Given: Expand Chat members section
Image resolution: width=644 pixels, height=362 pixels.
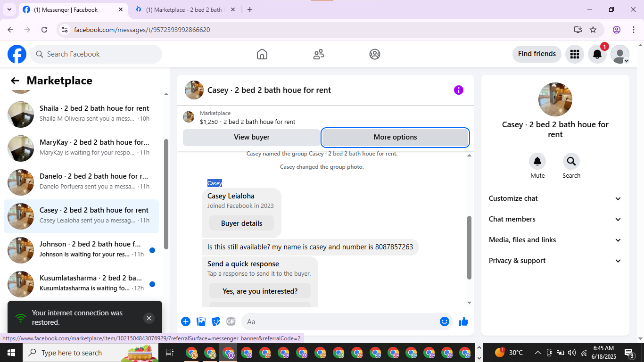Looking at the screenshot, I should (x=555, y=219).
